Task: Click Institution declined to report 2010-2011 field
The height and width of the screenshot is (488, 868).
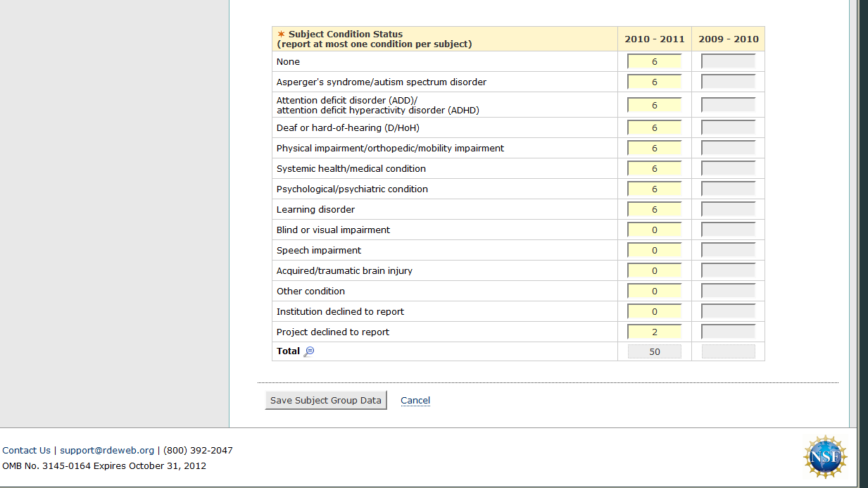Action: pos(654,312)
